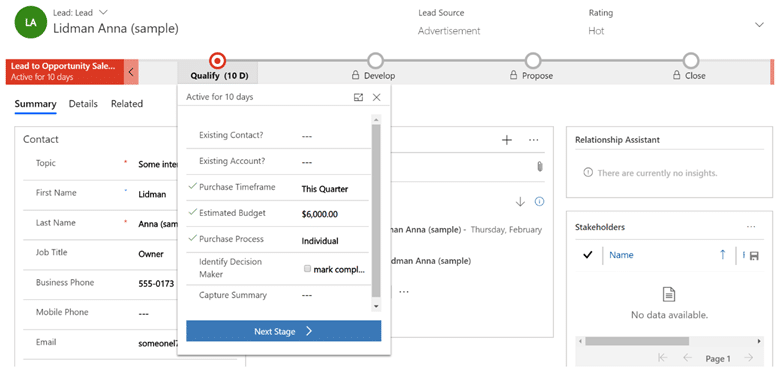Viewport: 780px width, 374px height.
Task: Go to next page in Stakeholders
Action: (748, 358)
